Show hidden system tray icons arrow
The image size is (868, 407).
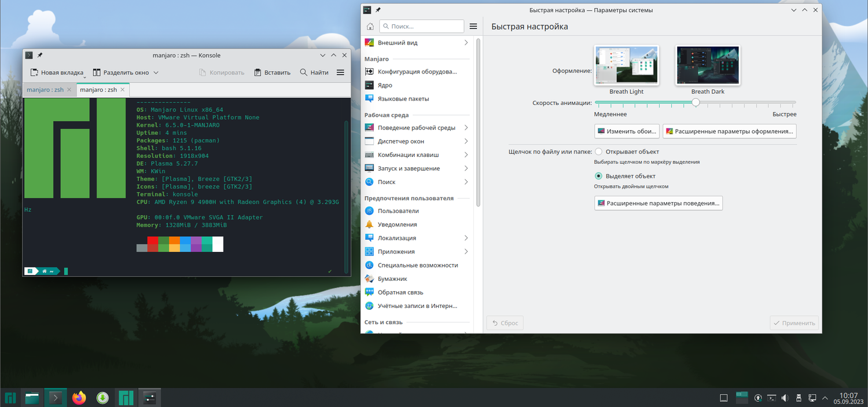825,398
